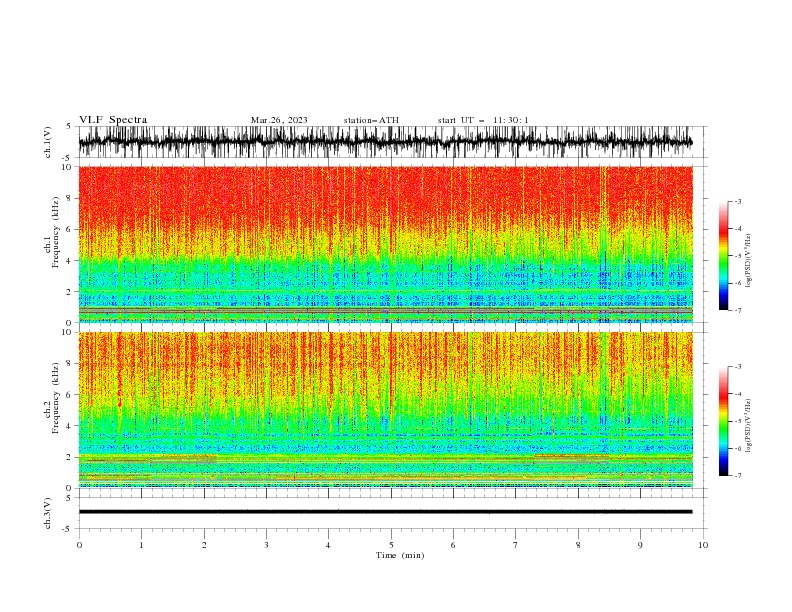
Task: Click inside the ch.2 spectrogram panel
Action: coord(385,410)
